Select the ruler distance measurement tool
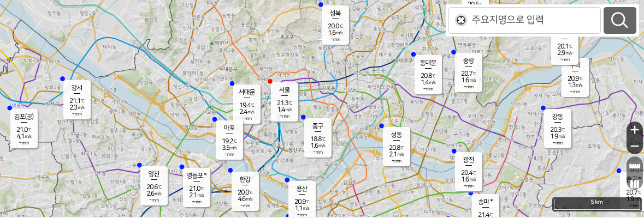Viewport: 644px width, 218px height. [x=635, y=166]
